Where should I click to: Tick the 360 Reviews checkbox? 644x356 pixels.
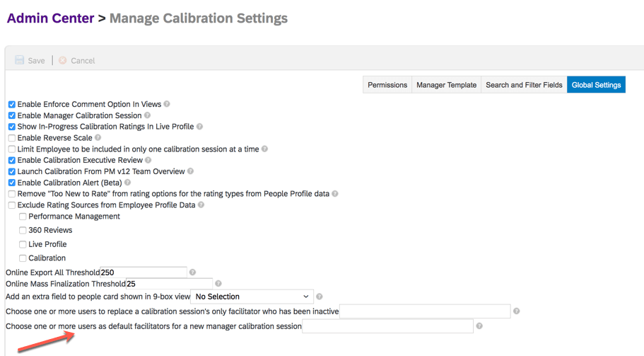click(23, 230)
